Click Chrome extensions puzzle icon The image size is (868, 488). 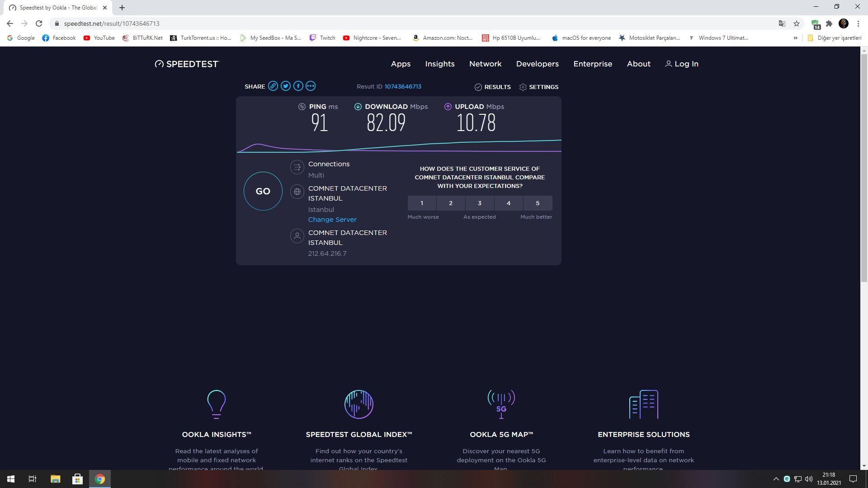[829, 23]
